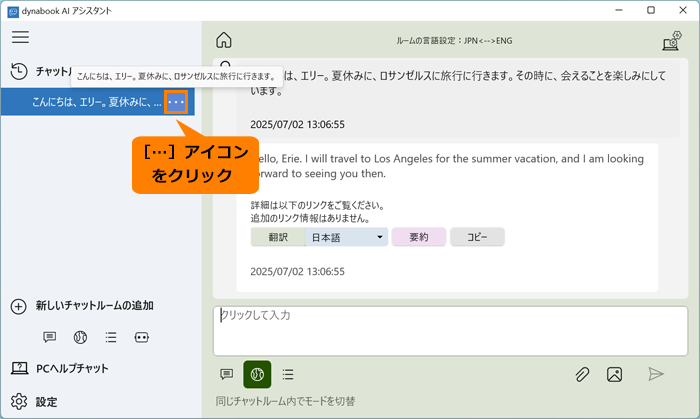Click the three-dots icon on selected chat
This screenshot has width=700, height=419.
176,102
